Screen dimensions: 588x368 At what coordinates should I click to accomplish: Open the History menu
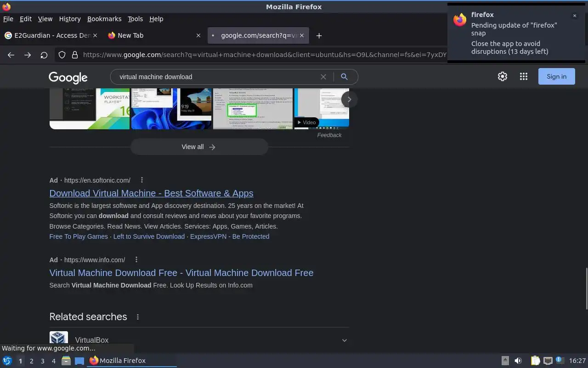point(70,19)
